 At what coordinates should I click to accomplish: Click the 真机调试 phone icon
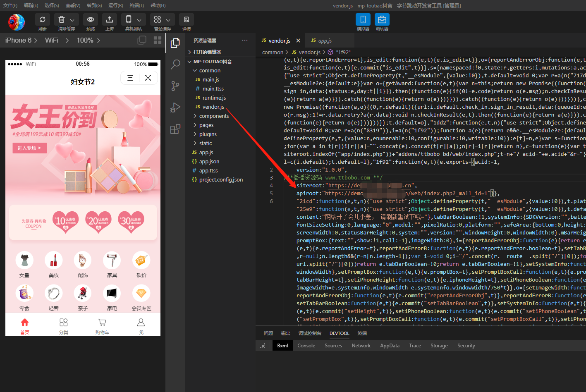point(129,19)
